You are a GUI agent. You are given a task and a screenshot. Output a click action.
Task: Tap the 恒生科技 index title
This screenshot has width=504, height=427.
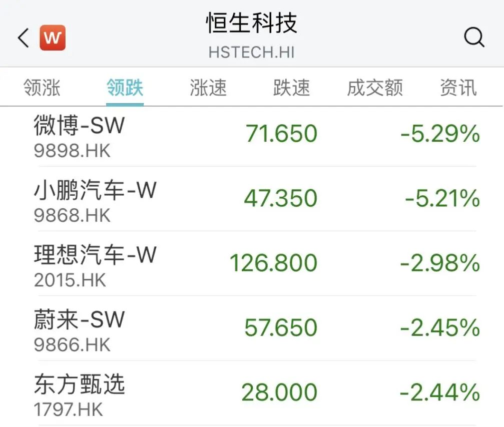click(252, 24)
